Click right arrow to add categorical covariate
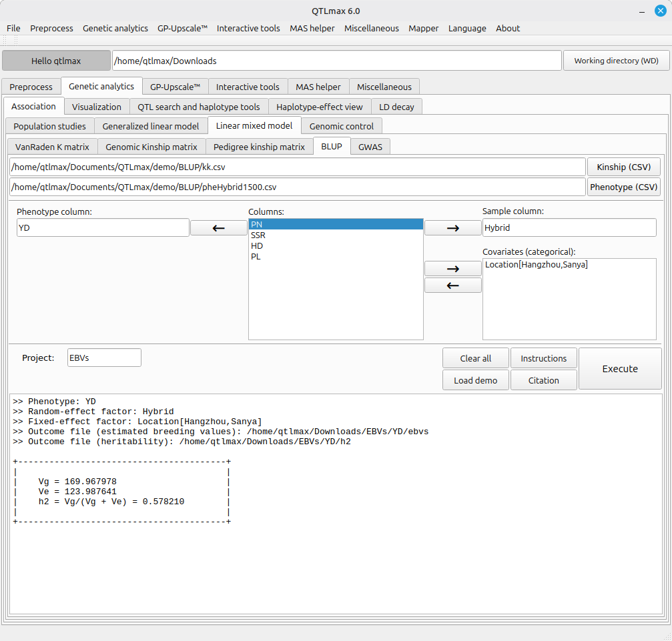Image resolution: width=672 pixels, height=641 pixels. 452,268
